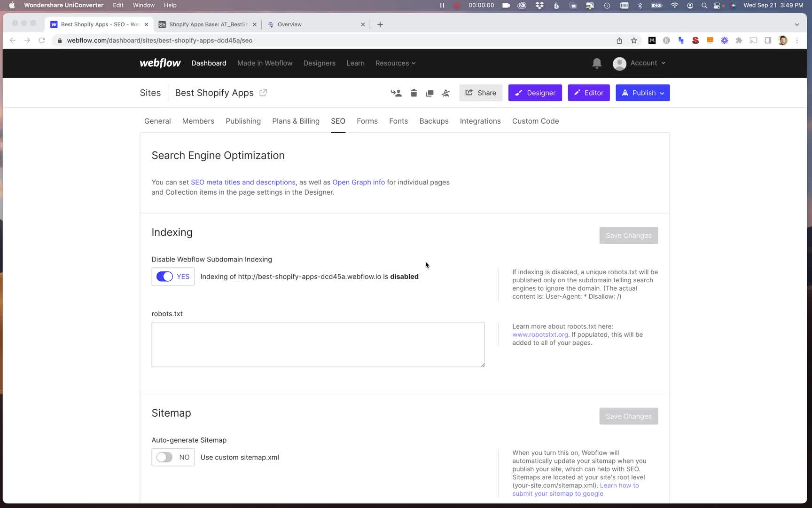Open a new browser tab
812x508 pixels.
tap(380, 24)
